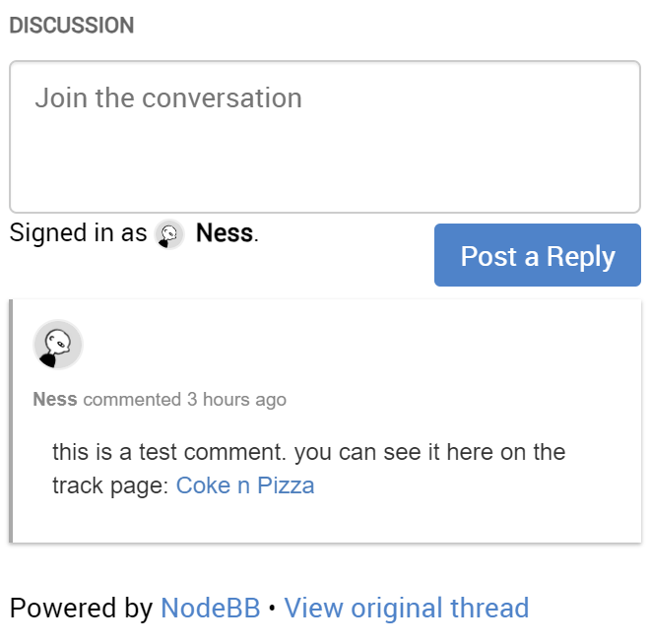Click the small Ness avatar beside "Signed in as"
Screen dimensions: 651x644
[169, 234]
